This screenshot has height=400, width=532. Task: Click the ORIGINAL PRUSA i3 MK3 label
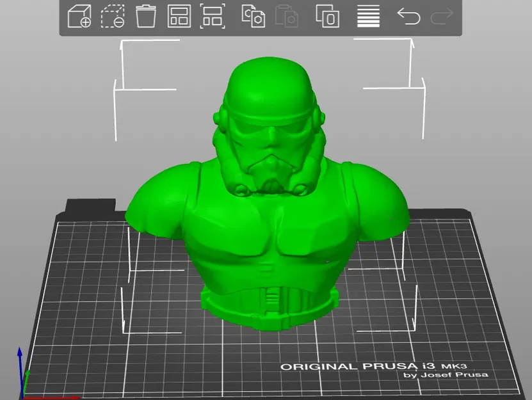pyautogui.click(x=375, y=367)
